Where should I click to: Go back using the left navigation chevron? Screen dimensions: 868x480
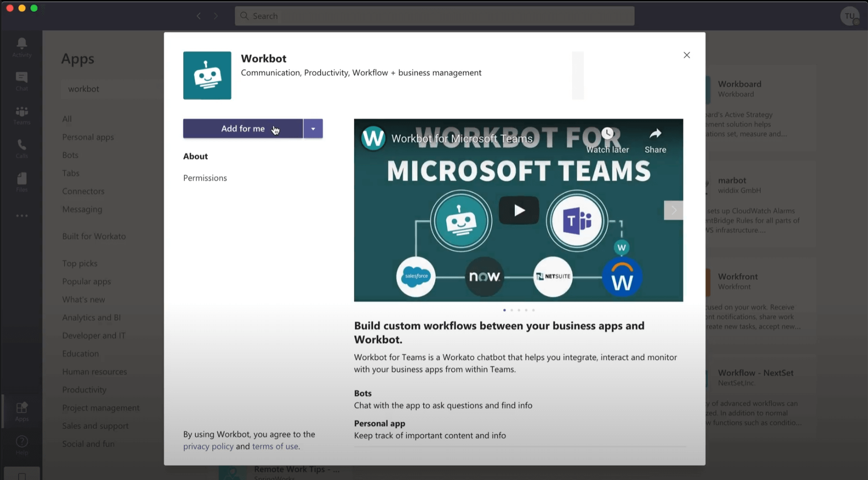click(199, 16)
